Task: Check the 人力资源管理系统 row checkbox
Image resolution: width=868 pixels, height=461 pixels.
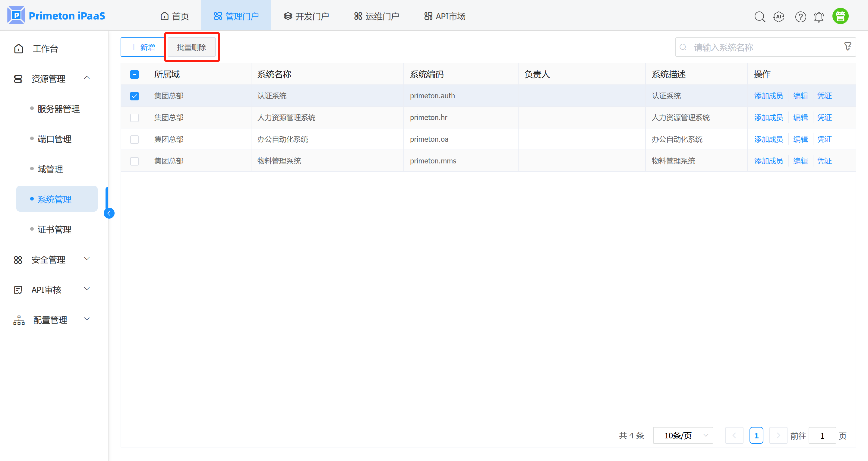Action: coord(134,118)
